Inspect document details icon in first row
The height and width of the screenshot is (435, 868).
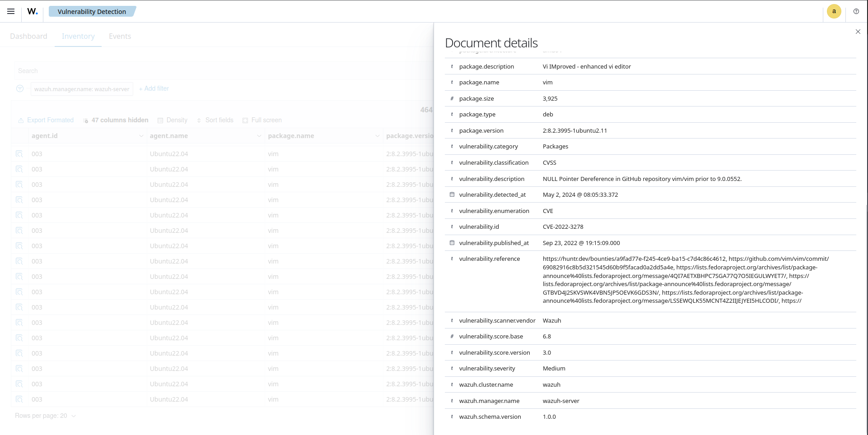tap(19, 154)
